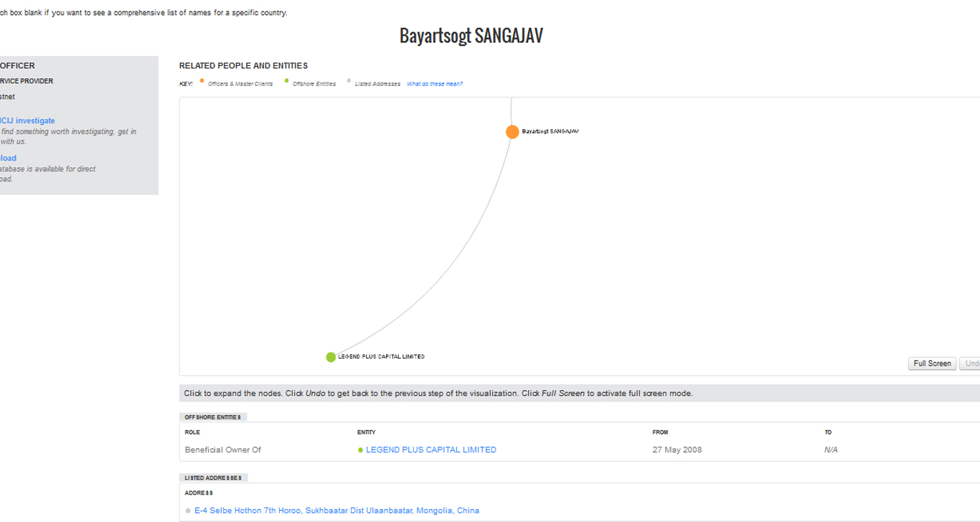Viewport: 980px width, 522px height.
Task: Click the LEGEND PLUS CAPITAL LIMITED label in the graph
Action: 381,357
